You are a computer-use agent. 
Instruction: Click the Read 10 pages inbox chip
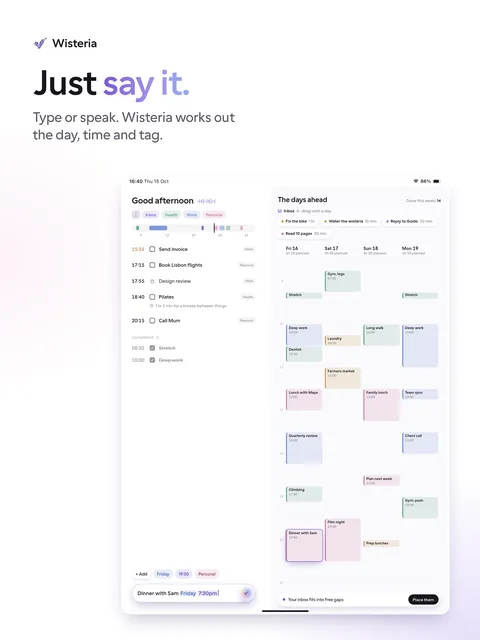(304, 233)
